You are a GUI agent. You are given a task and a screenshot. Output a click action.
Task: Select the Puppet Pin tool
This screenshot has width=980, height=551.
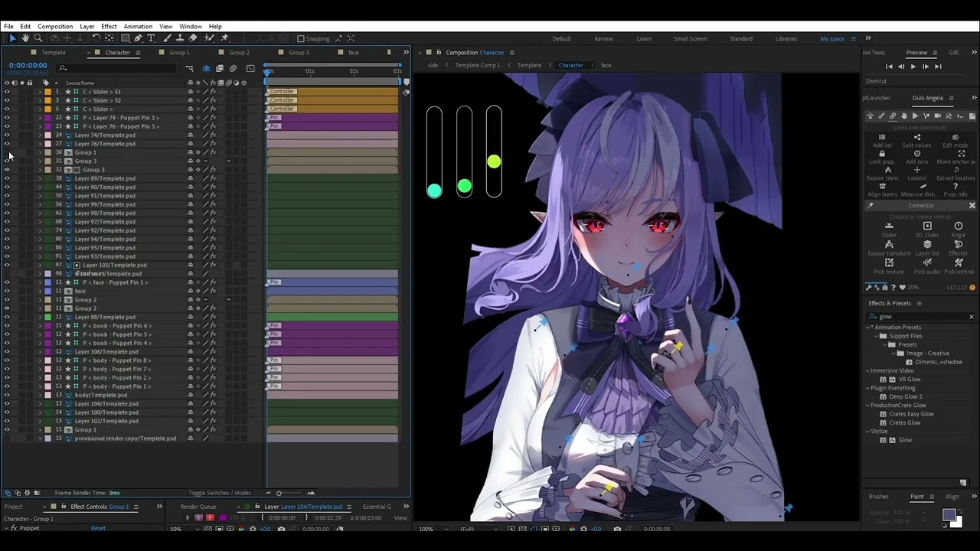tap(224, 38)
